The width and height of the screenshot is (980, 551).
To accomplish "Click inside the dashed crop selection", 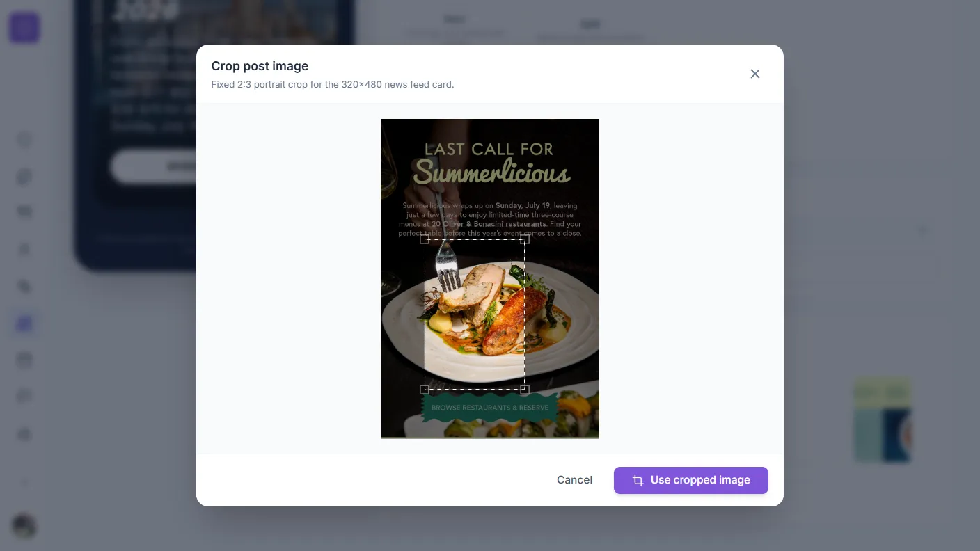I will [475, 314].
